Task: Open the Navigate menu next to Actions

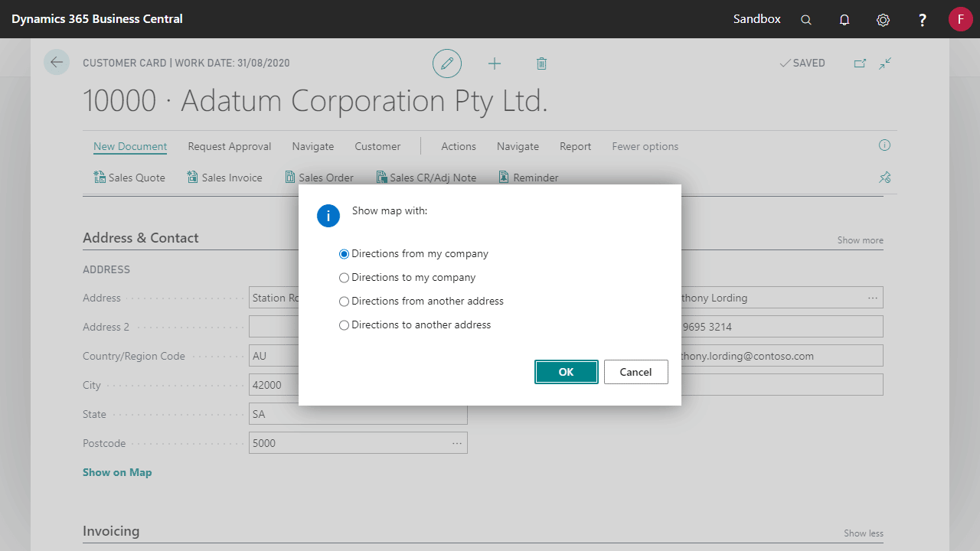Action: (x=518, y=146)
